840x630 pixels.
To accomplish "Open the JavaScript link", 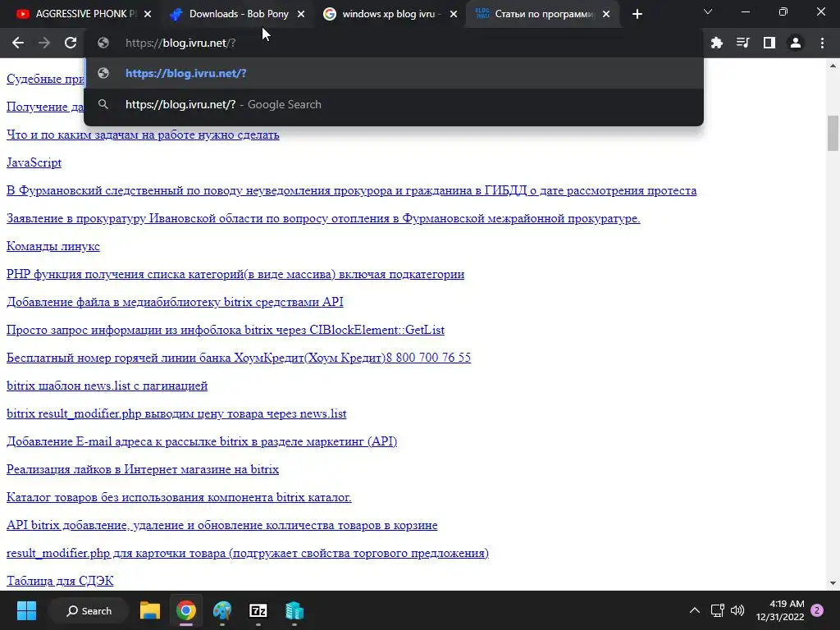I will (x=34, y=163).
